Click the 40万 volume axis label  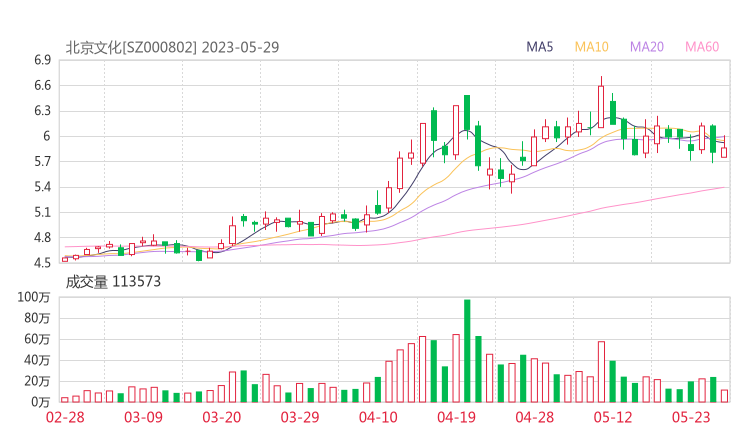pyautogui.click(x=37, y=360)
